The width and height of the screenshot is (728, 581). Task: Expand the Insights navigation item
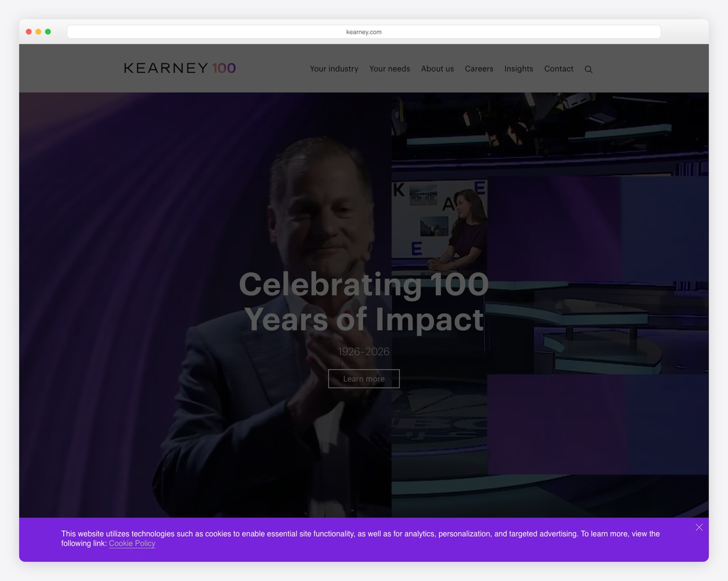[518, 69]
